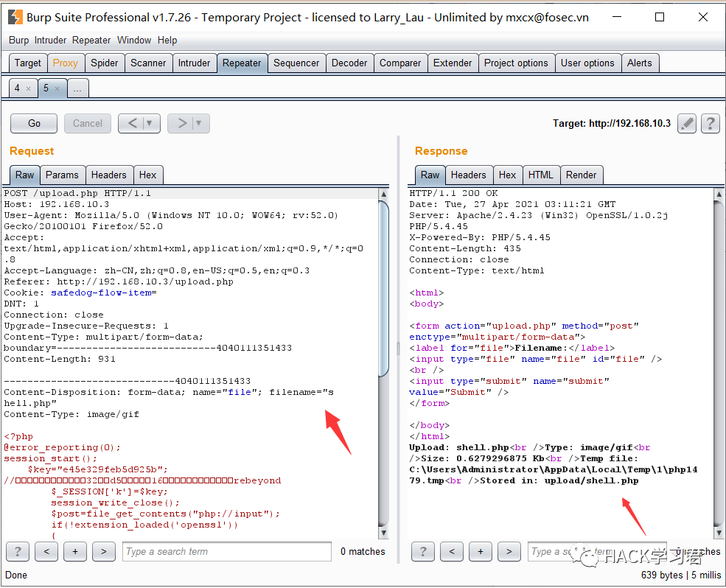Open the Window menu
726x588 pixels.
(x=134, y=41)
